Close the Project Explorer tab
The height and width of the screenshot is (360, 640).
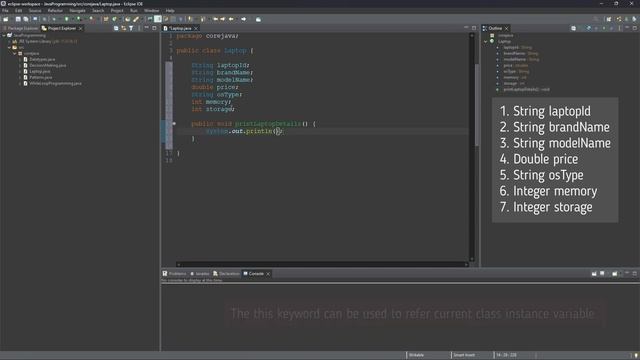tap(80, 28)
